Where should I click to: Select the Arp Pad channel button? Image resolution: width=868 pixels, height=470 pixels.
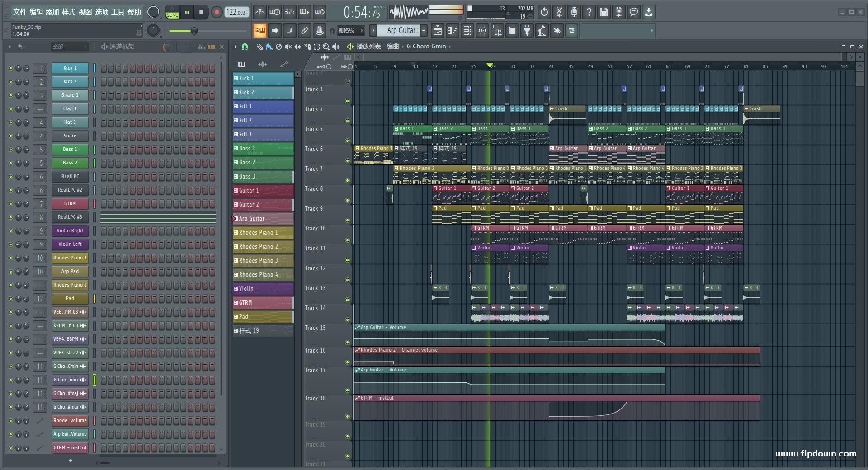click(x=70, y=272)
